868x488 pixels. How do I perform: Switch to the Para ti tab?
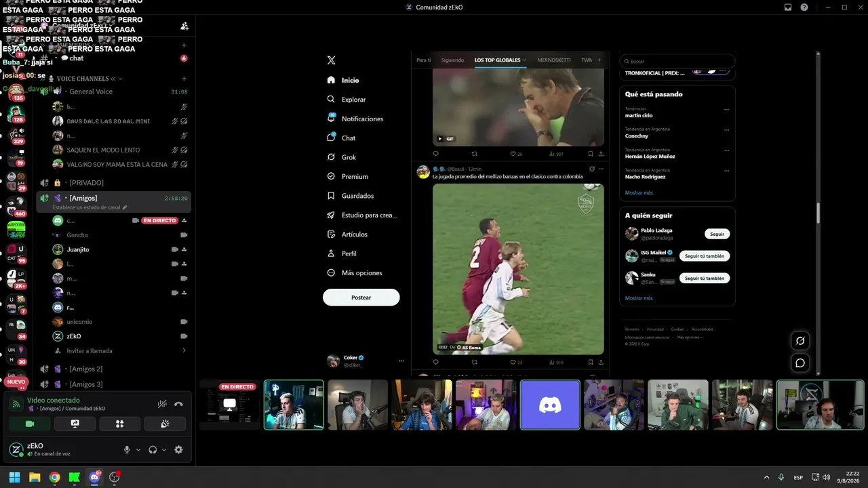[x=424, y=60]
